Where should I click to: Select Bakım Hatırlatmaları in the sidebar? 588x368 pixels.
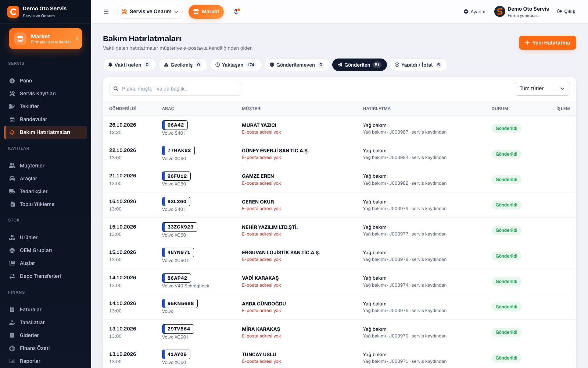pyautogui.click(x=46, y=132)
